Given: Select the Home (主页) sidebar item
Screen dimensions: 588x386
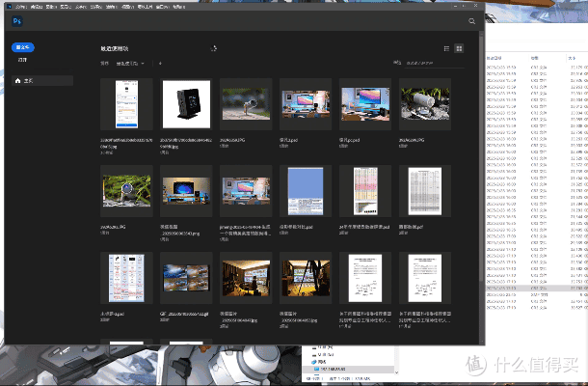Looking at the screenshot, I should pos(42,81).
